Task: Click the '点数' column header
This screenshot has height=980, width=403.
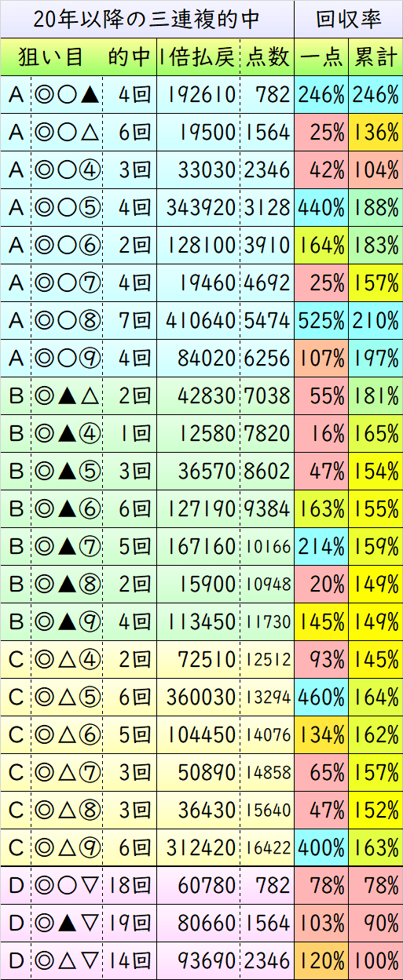Action: tap(268, 56)
